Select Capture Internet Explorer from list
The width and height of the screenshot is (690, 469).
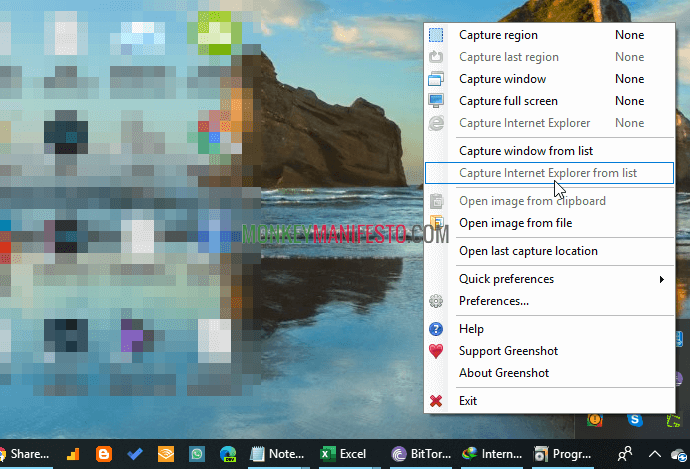tap(549, 173)
